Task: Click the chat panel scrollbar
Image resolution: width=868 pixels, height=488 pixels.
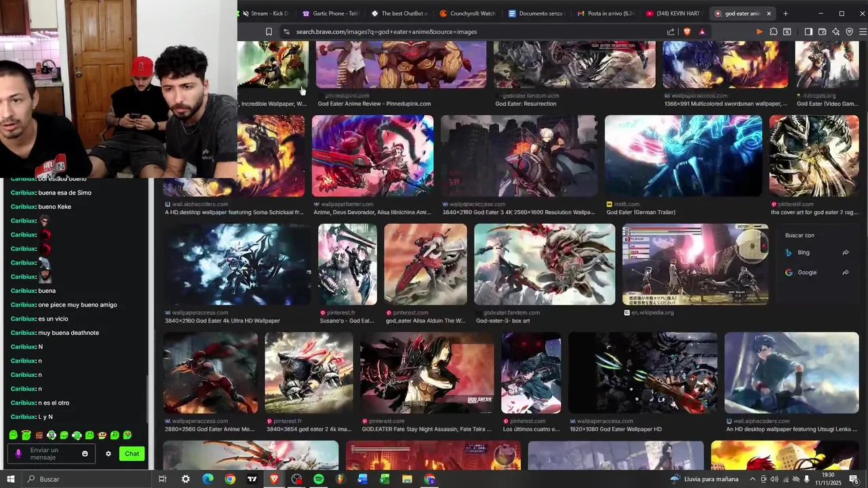Action: click(149, 400)
